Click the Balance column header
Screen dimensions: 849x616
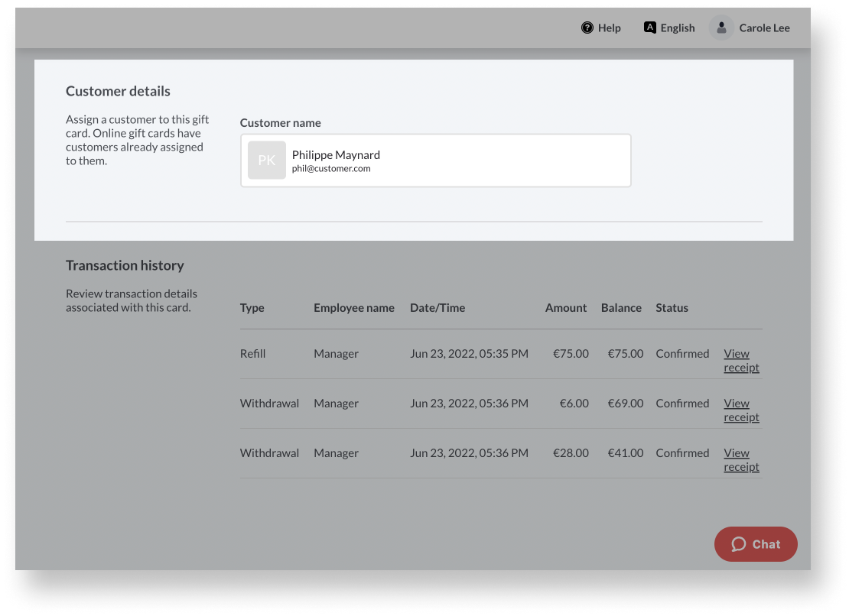621,308
